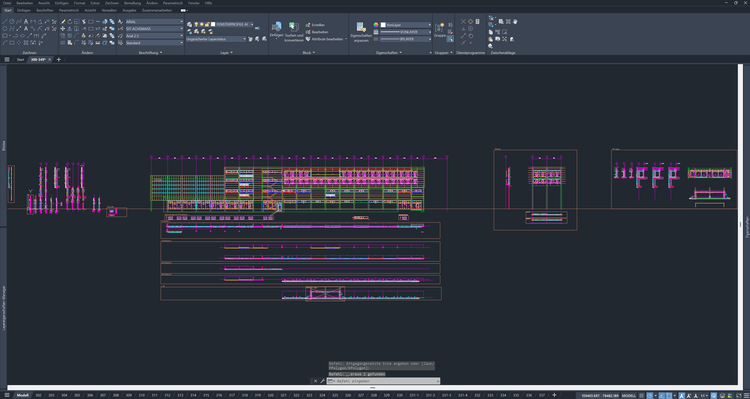Click the measure distance icon in Dienstprogramme
This screenshot has height=399, width=750.
coord(463,36)
